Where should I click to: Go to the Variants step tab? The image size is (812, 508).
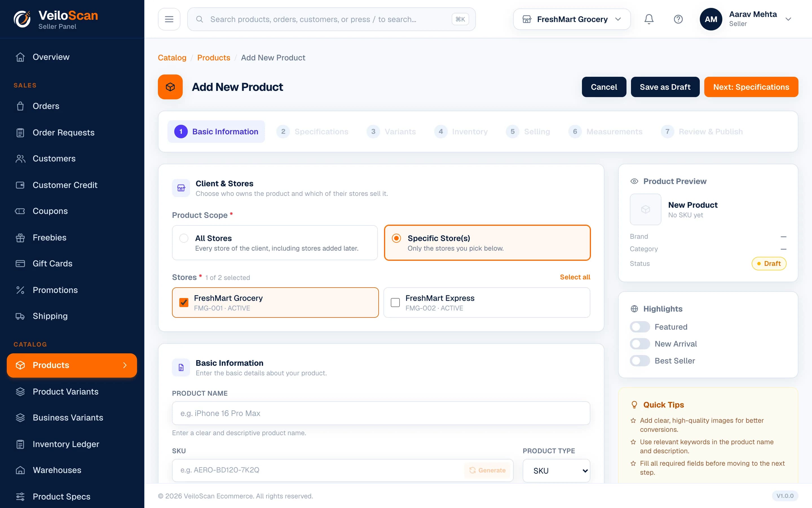tap(391, 132)
